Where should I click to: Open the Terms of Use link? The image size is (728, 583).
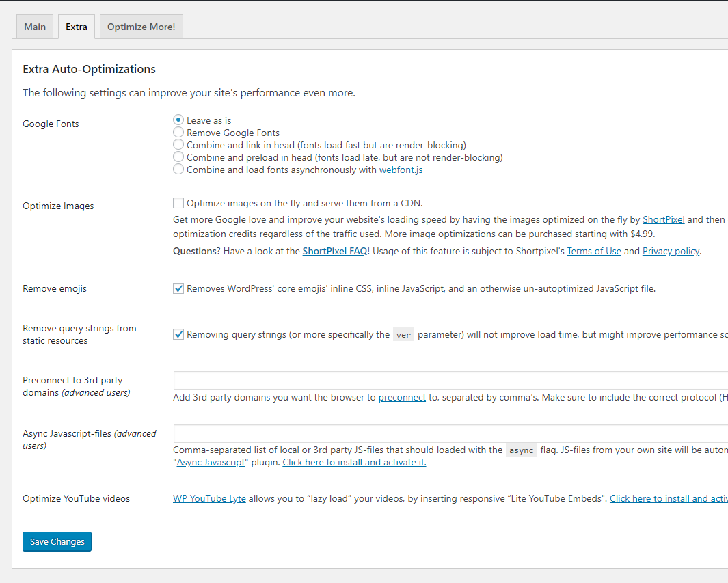coord(594,251)
